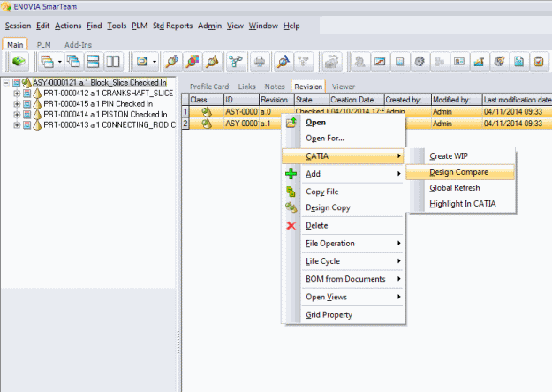Select Global Refresh in the submenu
Viewport: 552px width, 392px height.
[460, 188]
